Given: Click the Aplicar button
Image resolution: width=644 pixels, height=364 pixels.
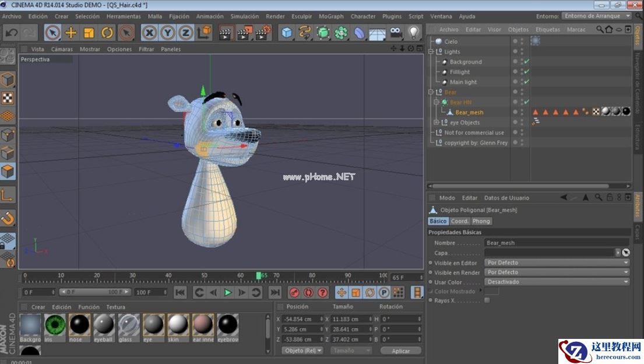Looking at the screenshot, I should 400,351.
